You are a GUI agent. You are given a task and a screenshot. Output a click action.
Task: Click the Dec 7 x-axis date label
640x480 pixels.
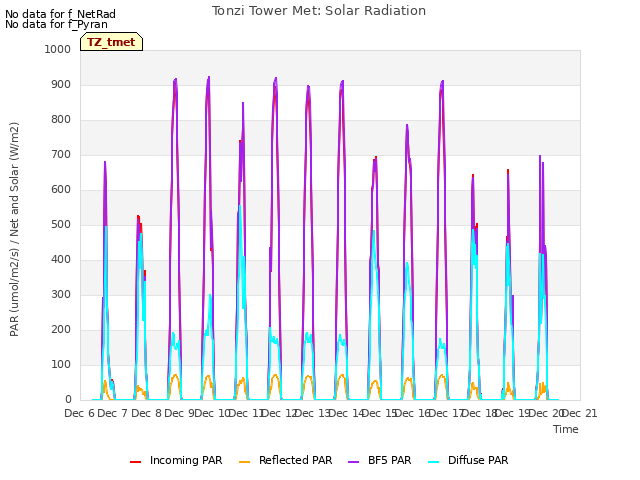[x=113, y=413]
